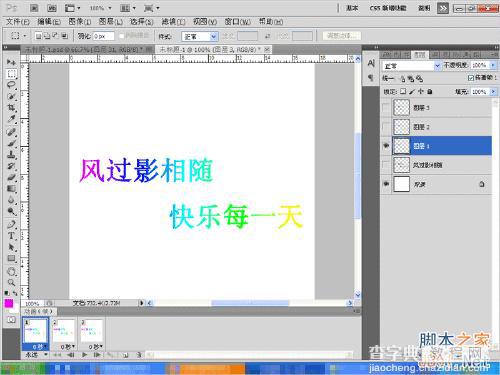Screen dimensions: 500x375
Task: Show layer 图层 3 visibility box
Action: [x=386, y=108]
